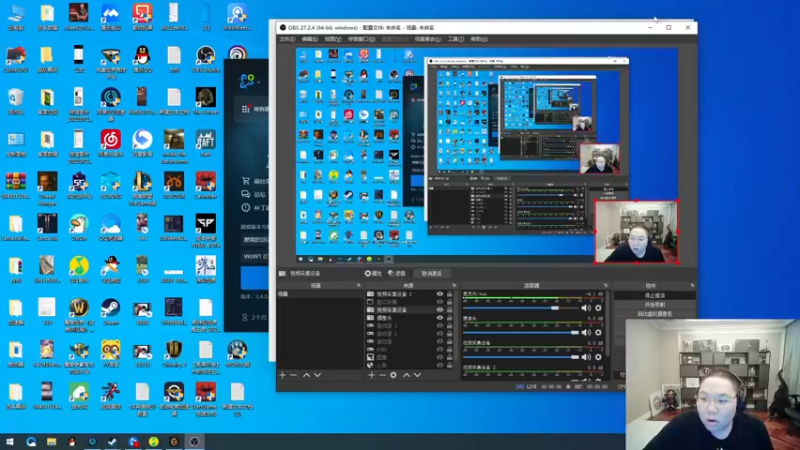Screen dimensions: 800x450
Task: Add a new scene with the plus icon
Action: point(283,375)
